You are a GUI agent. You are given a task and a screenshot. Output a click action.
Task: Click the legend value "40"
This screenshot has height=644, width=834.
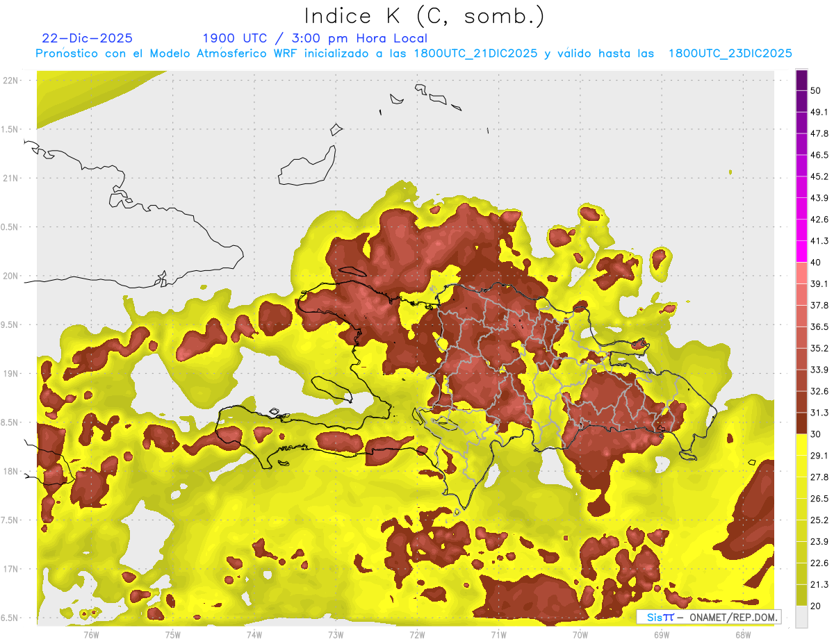(816, 262)
